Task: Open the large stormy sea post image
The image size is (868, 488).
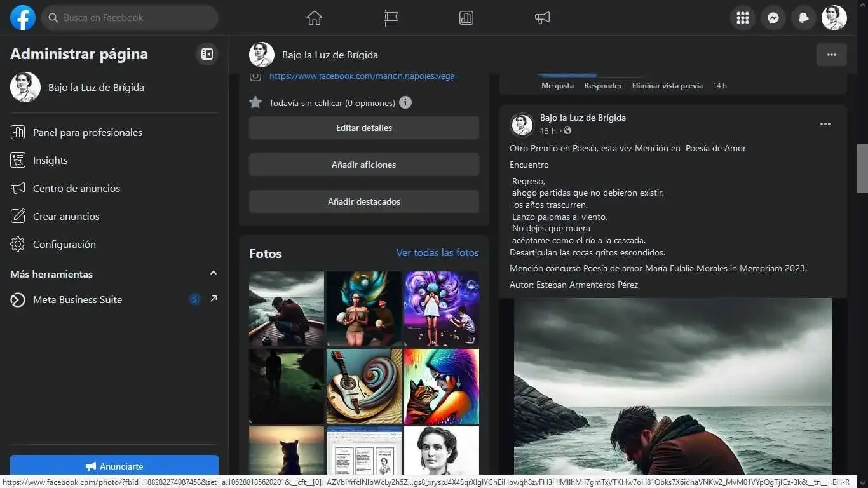Action: (x=673, y=387)
